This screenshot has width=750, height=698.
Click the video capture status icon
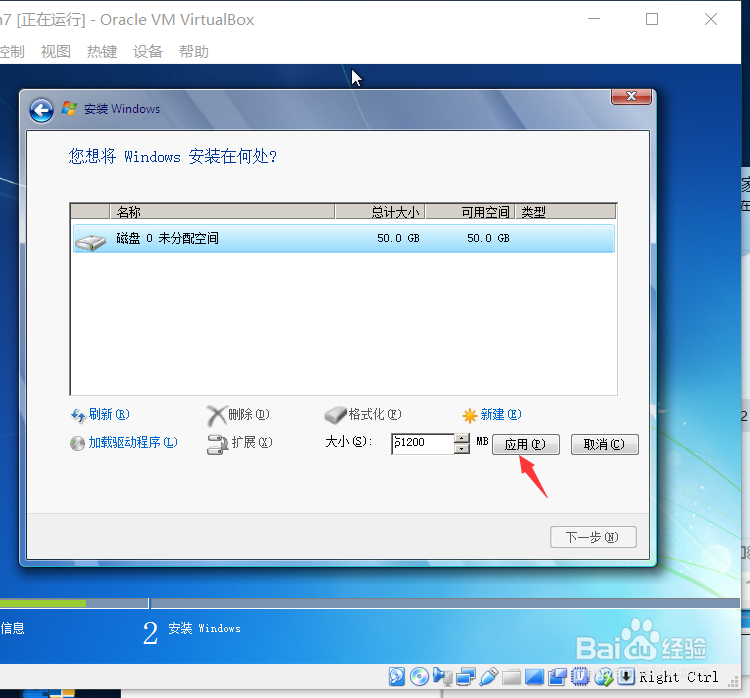(x=557, y=676)
